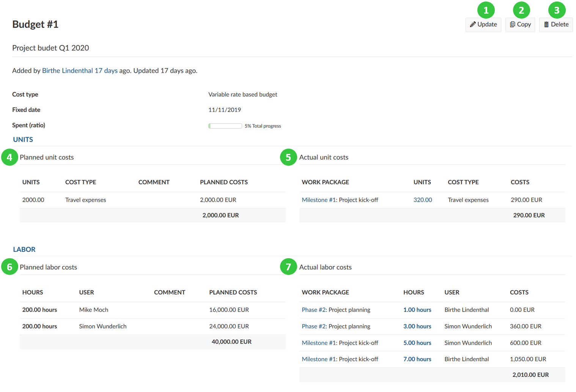The height and width of the screenshot is (392, 576).
Task: Click green badge number 6
Action: tap(9, 267)
